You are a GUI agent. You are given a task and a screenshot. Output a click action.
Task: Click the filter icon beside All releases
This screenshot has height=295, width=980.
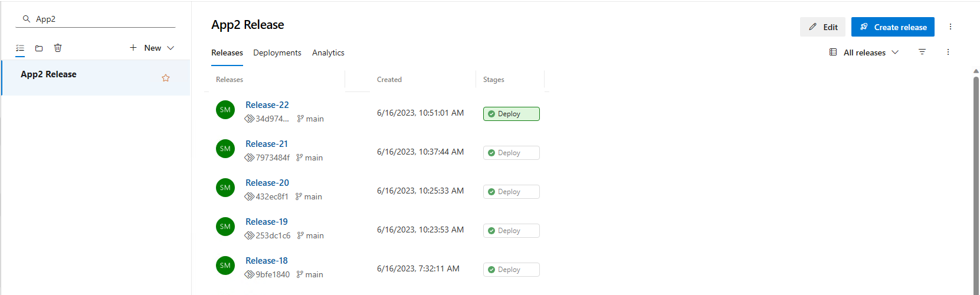(x=922, y=52)
